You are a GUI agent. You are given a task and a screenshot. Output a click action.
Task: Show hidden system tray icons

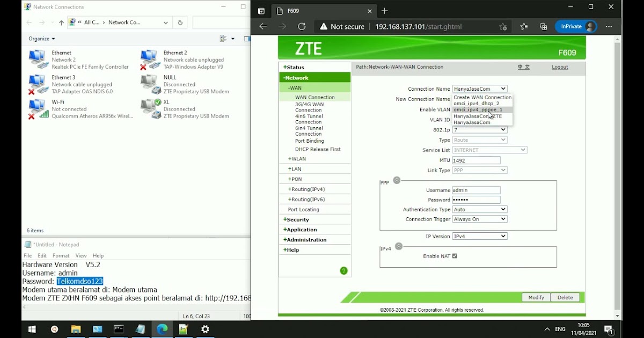547,329
